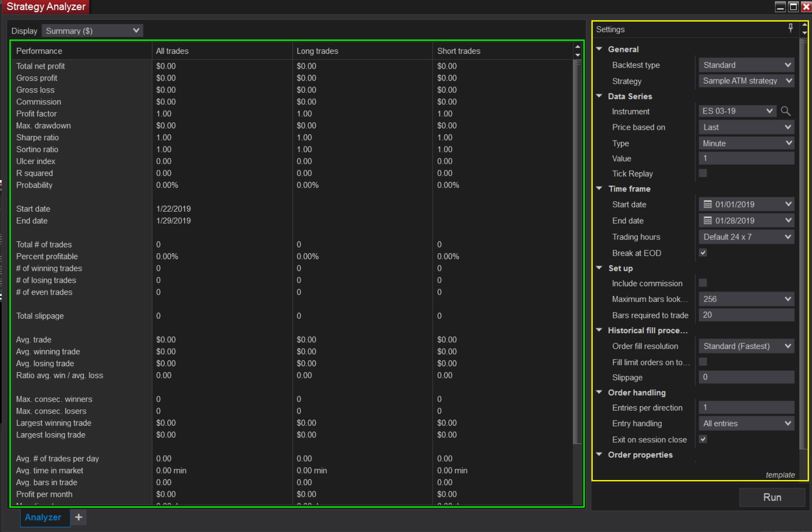Viewport: 812px width, 532px height.
Task: Enable Include commission checkbox
Action: 703,283
